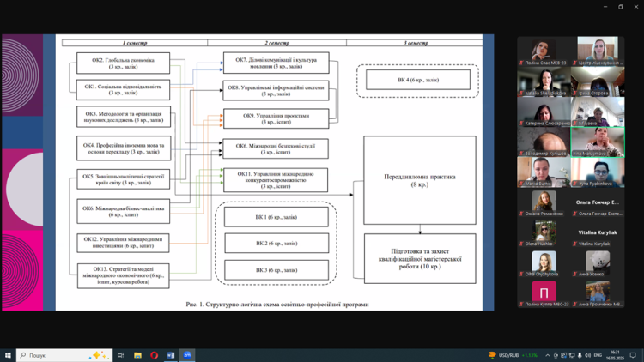Select Поліна Стас МВБ-23 video tile
This screenshot has width=644, height=362.
click(x=544, y=51)
